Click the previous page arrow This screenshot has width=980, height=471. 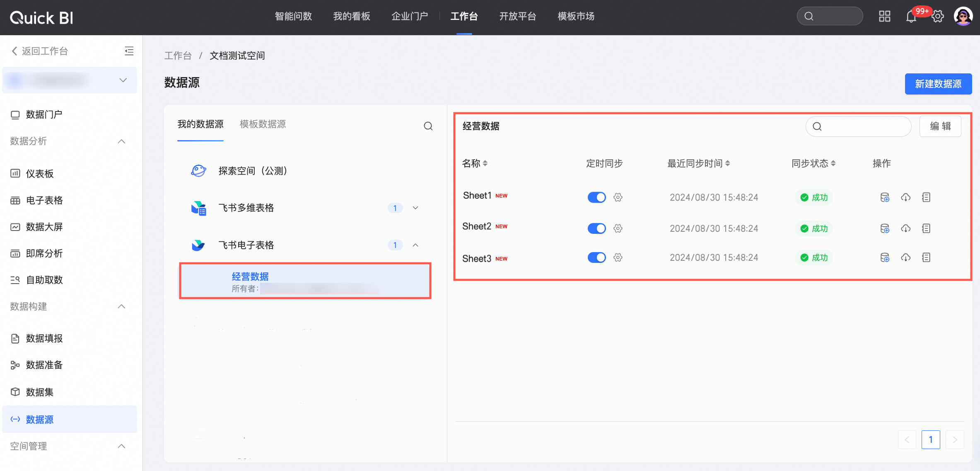pos(907,439)
